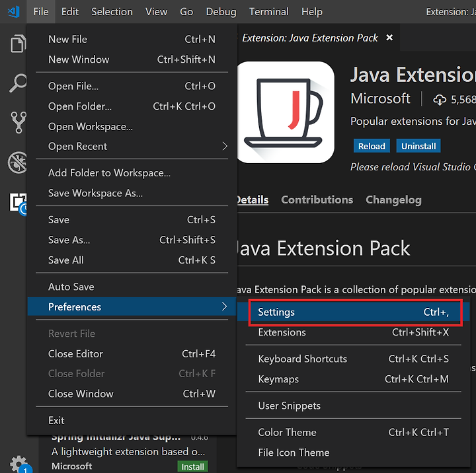The height and width of the screenshot is (473, 476).
Task: Choose Save All
Action: point(132,260)
